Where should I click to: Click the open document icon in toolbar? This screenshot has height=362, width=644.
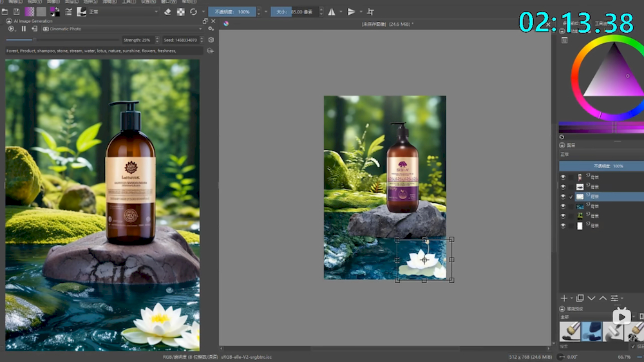click(x=5, y=12)
